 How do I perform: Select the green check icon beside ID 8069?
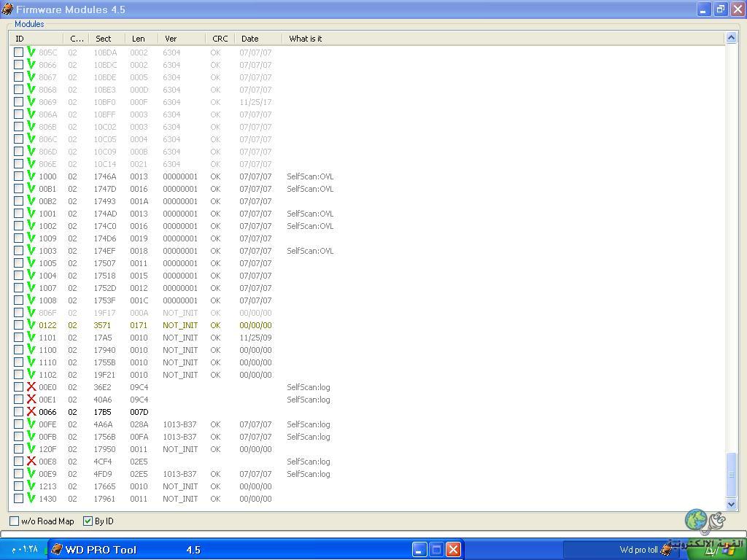click(x=31, y=101)
